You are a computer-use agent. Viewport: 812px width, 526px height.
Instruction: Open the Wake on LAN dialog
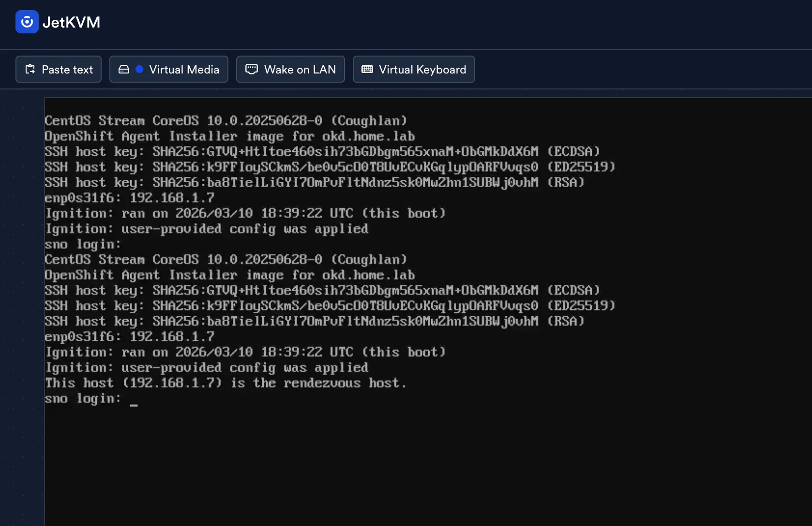pos(290,69)
